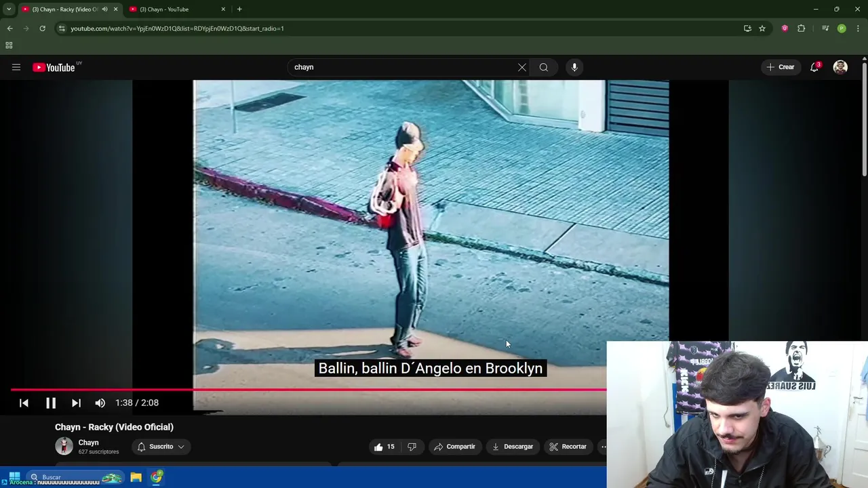This screenshot has height=488, width=868.
Task: Open the tab search dropdown arrow
Action: tap(9, 9)
